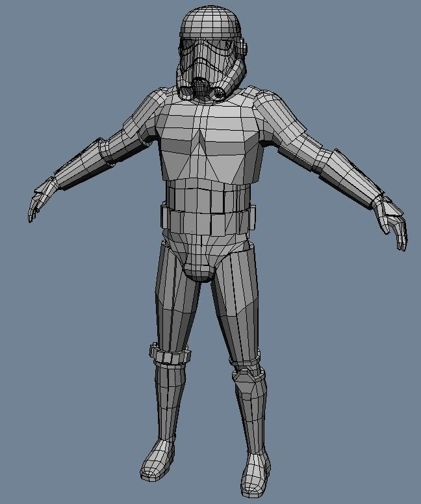Image resolution: width=421 pixels, height=504 pixels.
Task: Click the thigh strap band above knee
Action: point(170,353)
